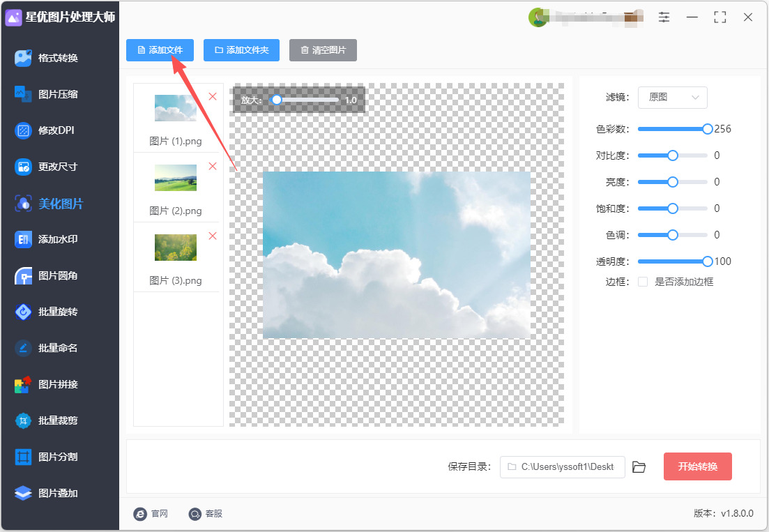
Task: Toggle fullscreen with the title bar icon
Action: point(720,17)
